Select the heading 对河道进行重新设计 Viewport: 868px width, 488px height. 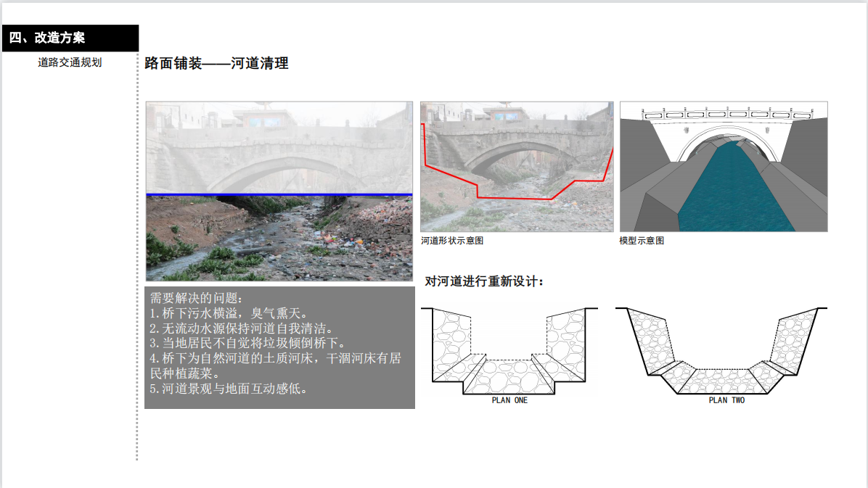[x=483, y=281]
